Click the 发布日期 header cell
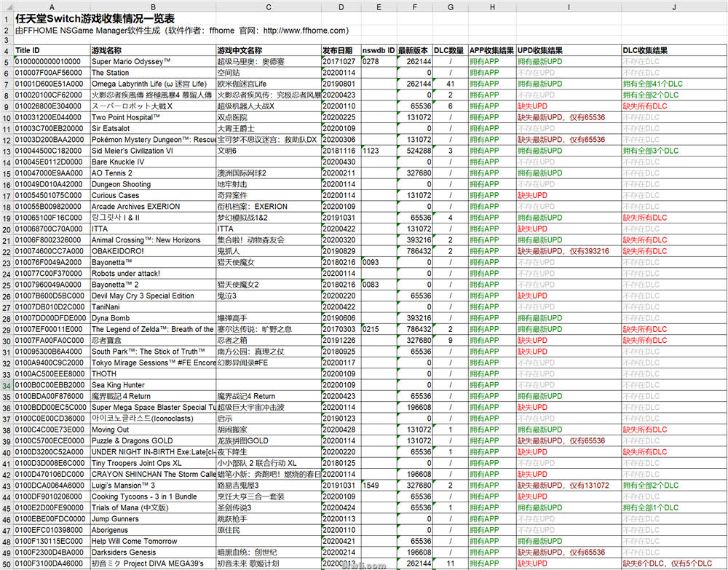728x570 pixels. [x=341, y=50]
